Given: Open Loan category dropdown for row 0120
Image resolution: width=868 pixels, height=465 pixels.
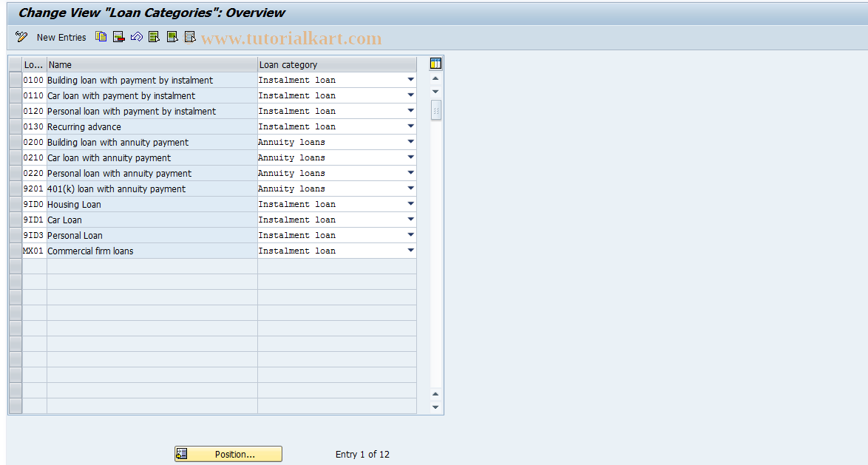Looking at the screenshot, I should tap(411, 111).
